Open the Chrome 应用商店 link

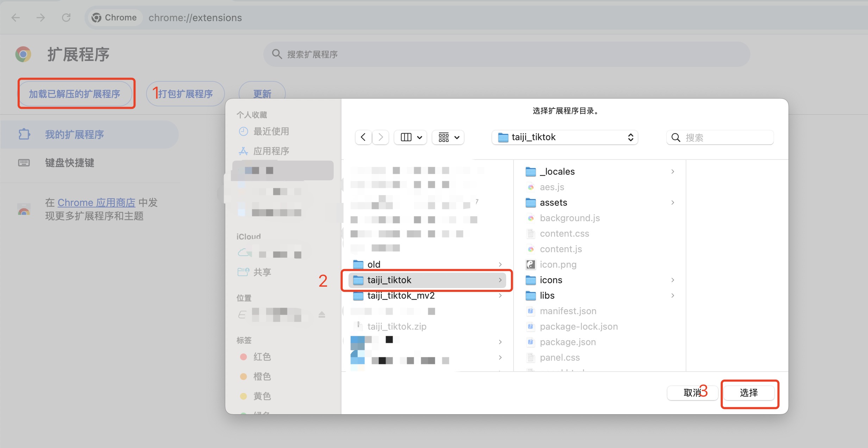click(96, 203)
